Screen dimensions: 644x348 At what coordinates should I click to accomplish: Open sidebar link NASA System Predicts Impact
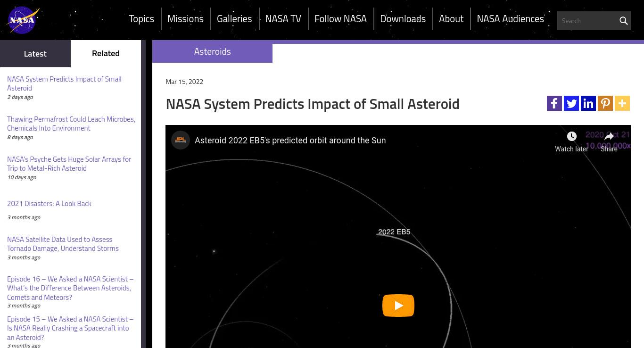point(64,83)
